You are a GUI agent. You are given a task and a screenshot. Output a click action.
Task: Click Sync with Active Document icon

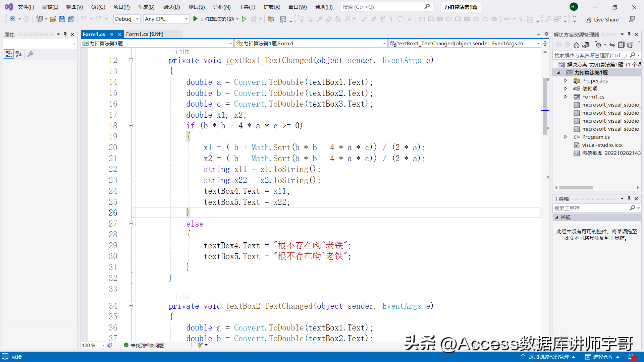612,45
